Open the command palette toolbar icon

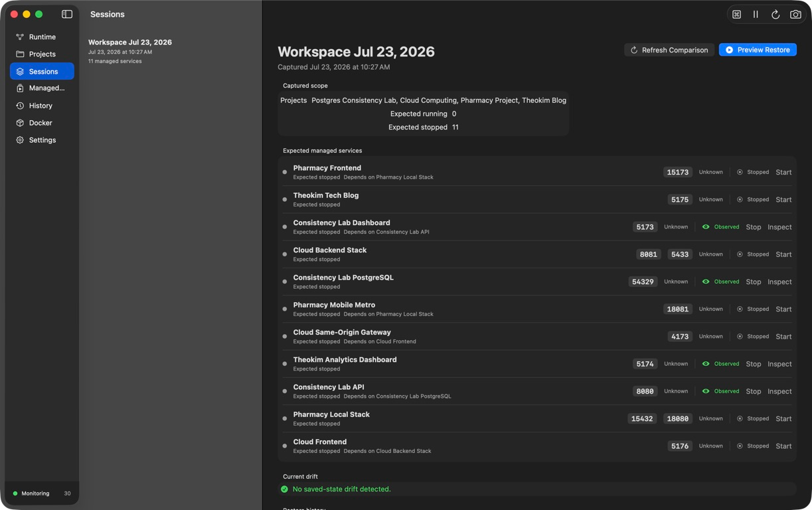pos(736,14)
